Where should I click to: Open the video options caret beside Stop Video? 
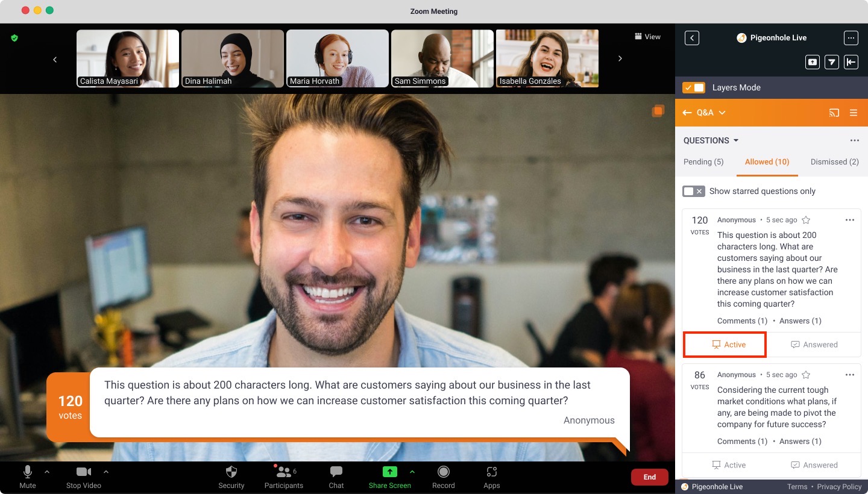pyautogui.click(x=106, y=472)
